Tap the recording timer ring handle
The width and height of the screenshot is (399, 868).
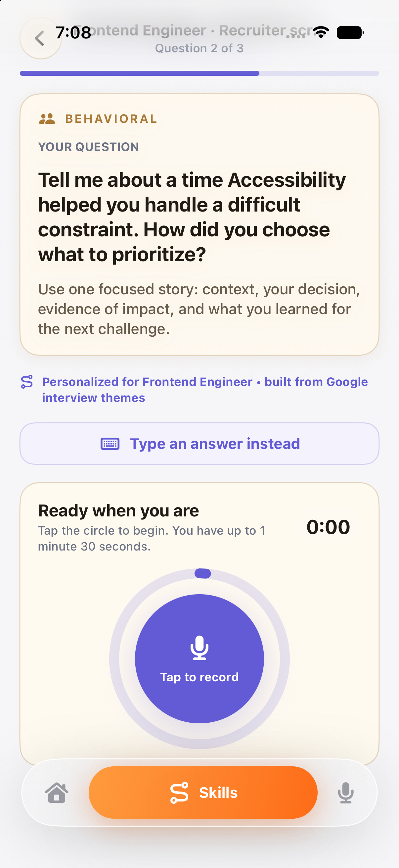pos(203,573)
